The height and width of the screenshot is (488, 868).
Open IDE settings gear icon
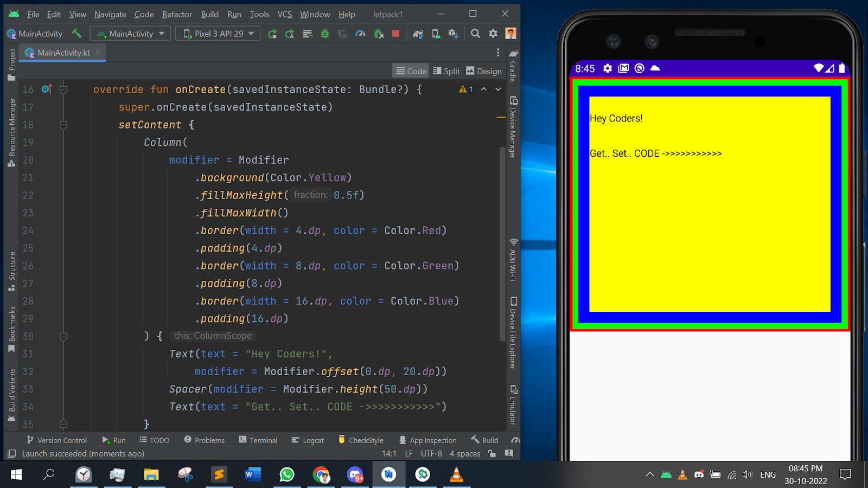pos(493,34)
